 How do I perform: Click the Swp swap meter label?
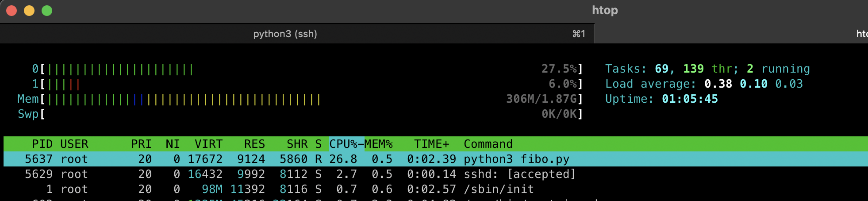(28, 114)
